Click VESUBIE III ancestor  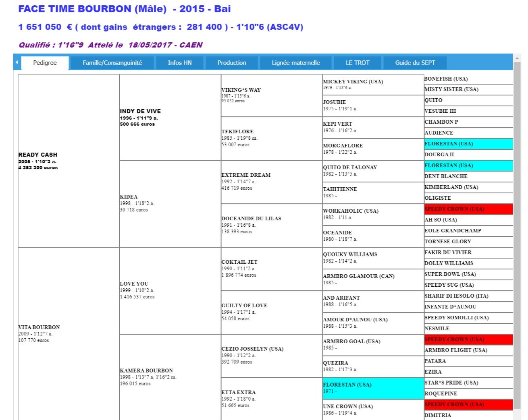441,111
